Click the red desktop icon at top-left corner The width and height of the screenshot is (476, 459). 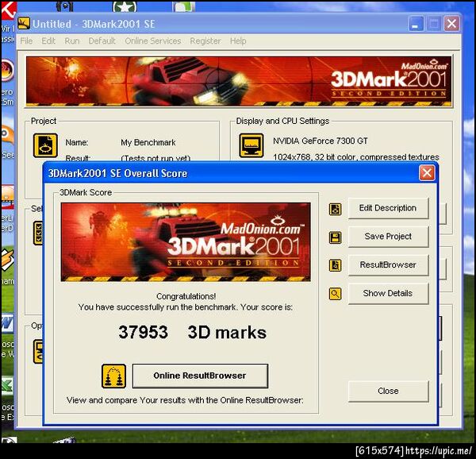click(8, 10)
